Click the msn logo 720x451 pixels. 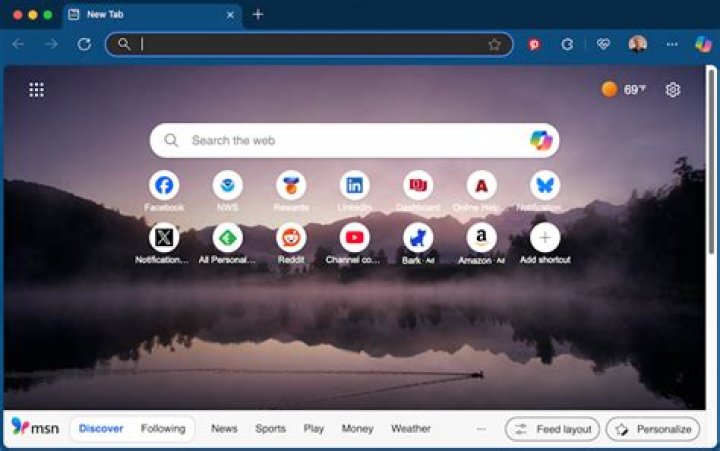[x=35, y=427]
